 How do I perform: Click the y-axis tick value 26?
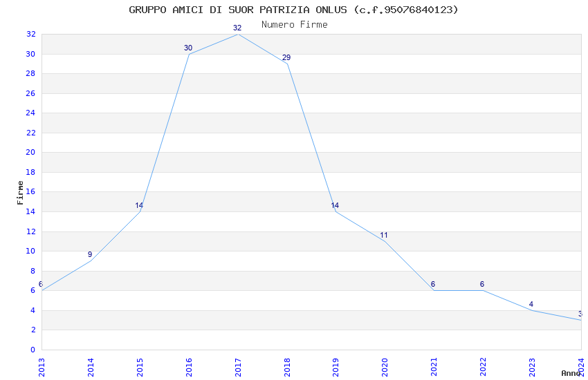[x=30, y=93]
